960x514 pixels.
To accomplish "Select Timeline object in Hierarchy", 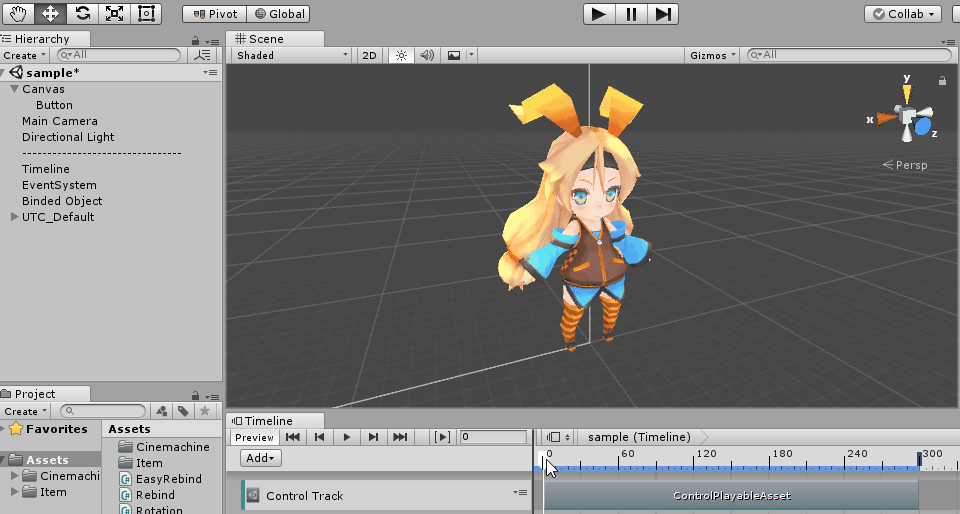I will pyautogui.click(x=45, y=168).
